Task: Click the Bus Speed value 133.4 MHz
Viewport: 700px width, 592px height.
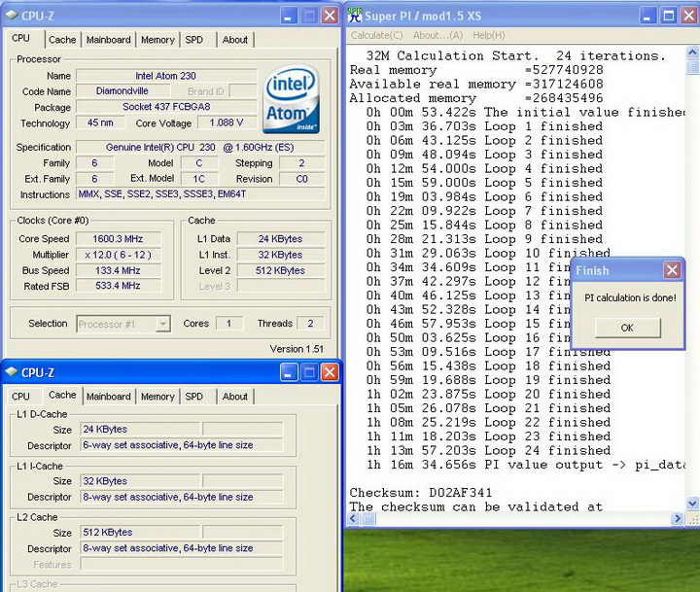Action: point(118,270)
